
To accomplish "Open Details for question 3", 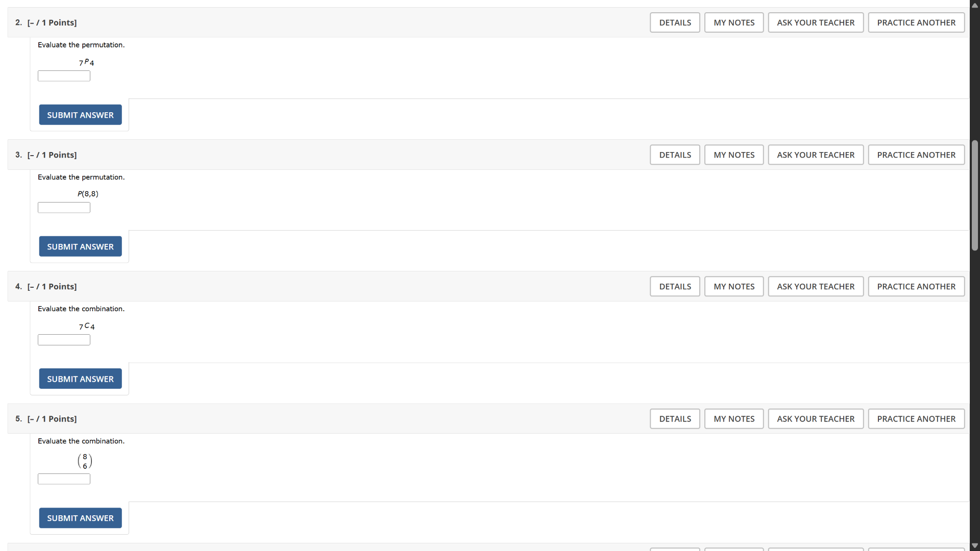I will tap(675, 155).
